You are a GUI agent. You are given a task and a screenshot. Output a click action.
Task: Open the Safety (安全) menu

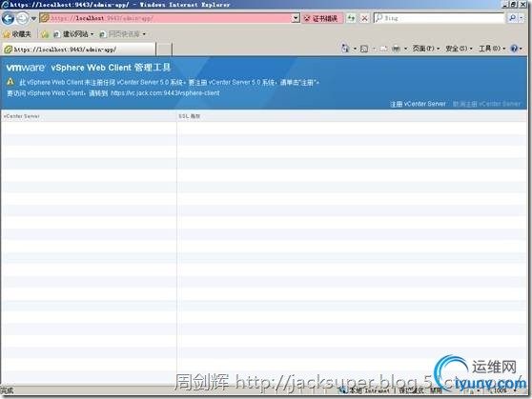(459, 49)
